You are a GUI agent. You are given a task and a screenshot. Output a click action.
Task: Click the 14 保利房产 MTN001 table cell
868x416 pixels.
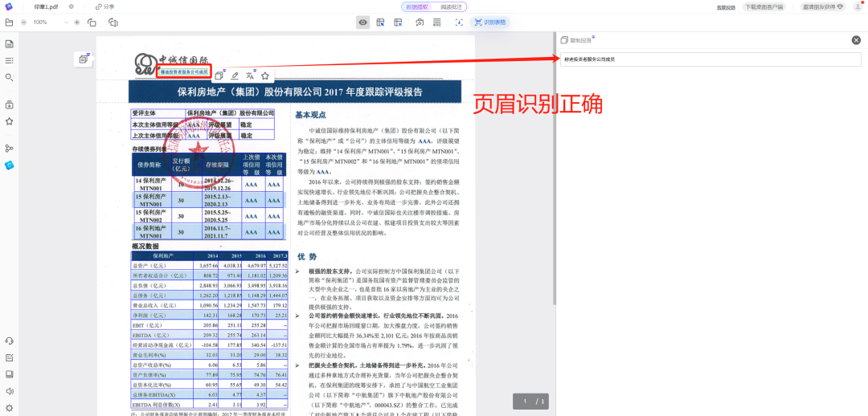tap(151, 184)
